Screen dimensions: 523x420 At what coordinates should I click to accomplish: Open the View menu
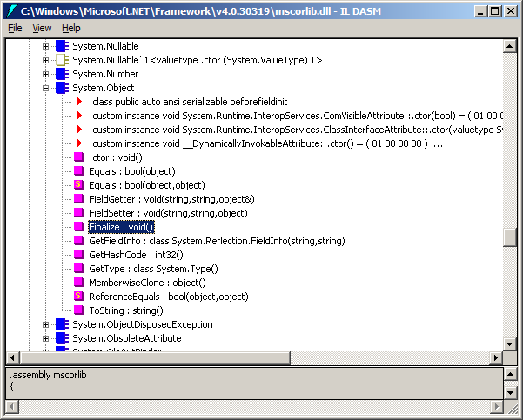tap(42, 29)
